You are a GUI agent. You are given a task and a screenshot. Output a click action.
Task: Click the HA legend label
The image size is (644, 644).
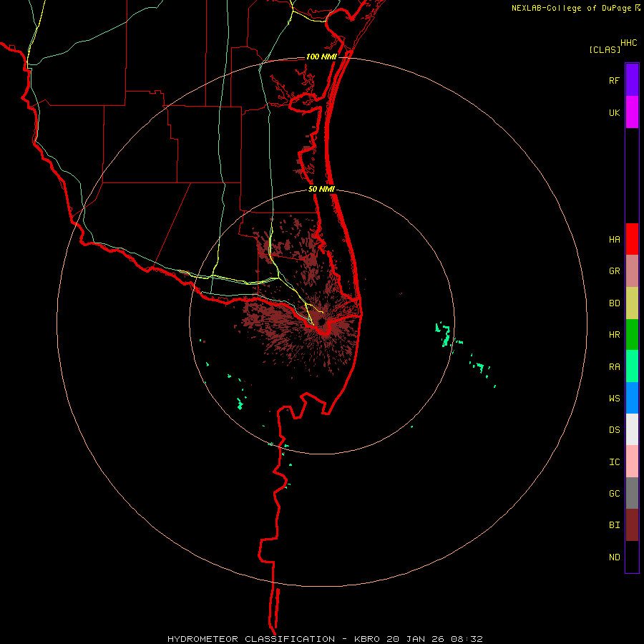click(x=614, y=240)
